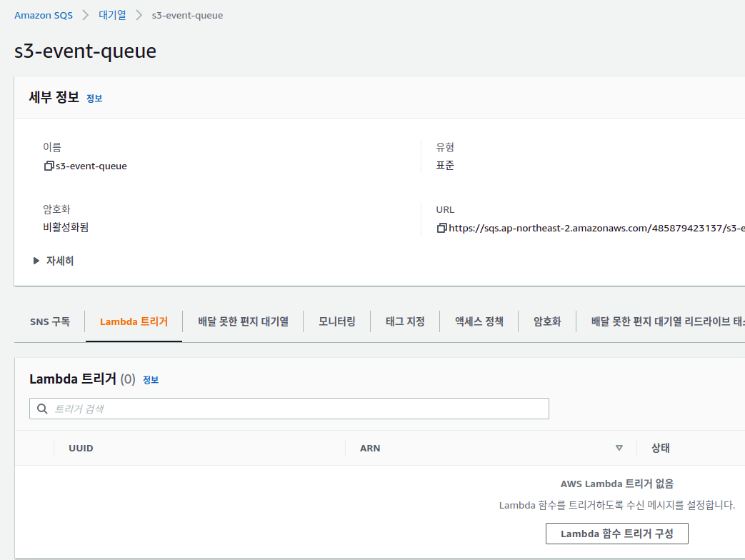Switch to the 배달 못한 편지 대기열 tab
The height and width of the screenshot is (560, 745).
click(x=244, y=321)
